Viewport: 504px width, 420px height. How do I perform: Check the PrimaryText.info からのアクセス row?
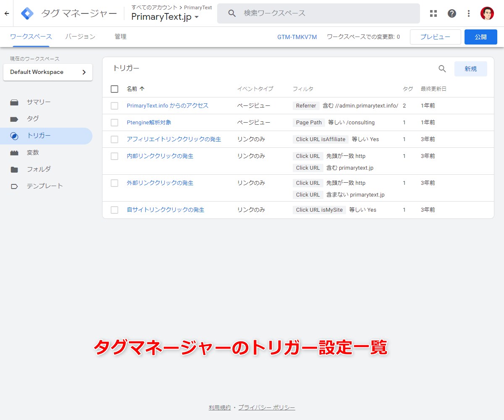point(114,105)
